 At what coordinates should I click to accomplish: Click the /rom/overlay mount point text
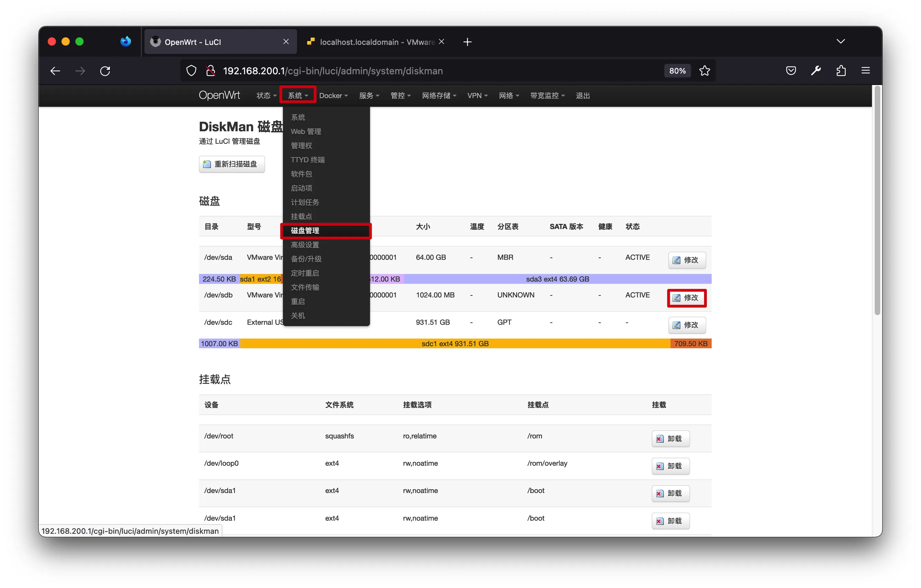pyautogui.click(x=547, y=463)
